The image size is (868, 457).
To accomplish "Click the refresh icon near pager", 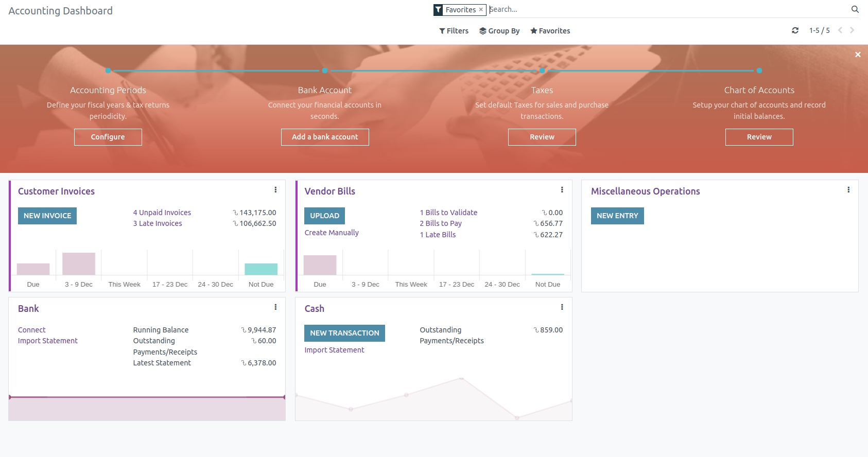I will coord(795,30).
